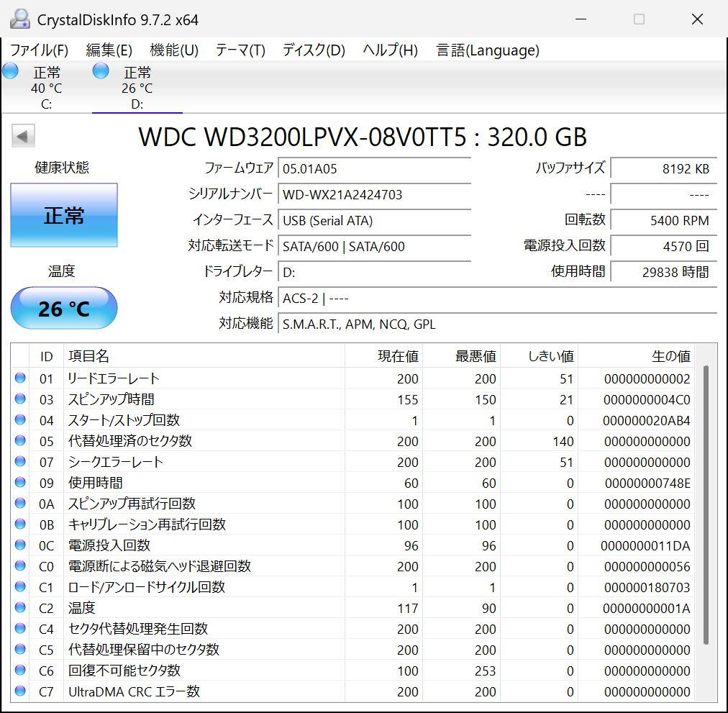The image size is (728, 713).
Task: Select the D: drive tab at 26 °C
Action: (x=137, y=87)
